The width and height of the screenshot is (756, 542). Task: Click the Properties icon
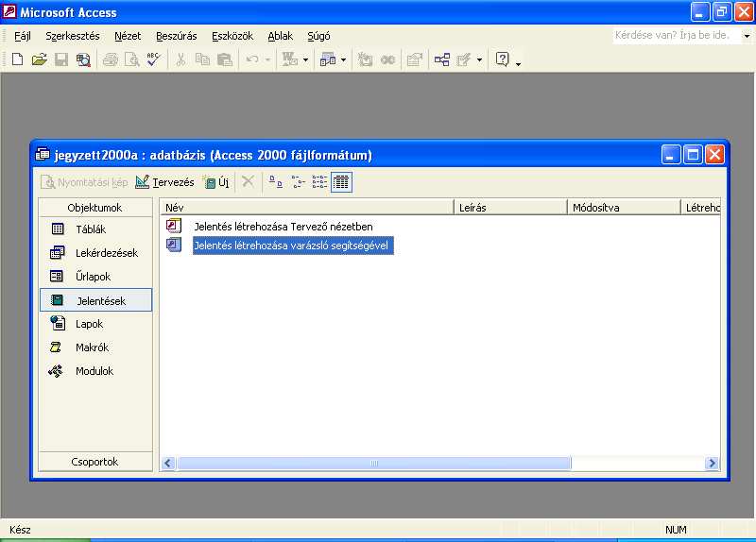(x=415, y=59)
